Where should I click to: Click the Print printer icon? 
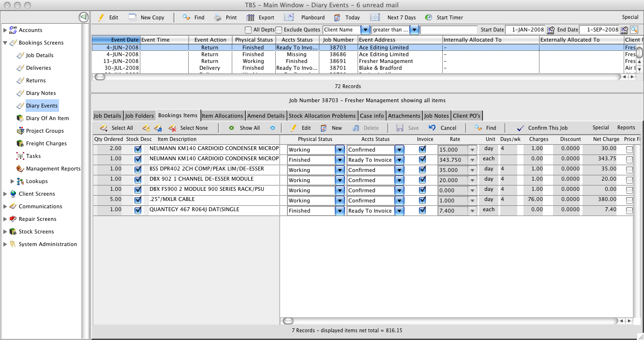[x=218, y=17]
